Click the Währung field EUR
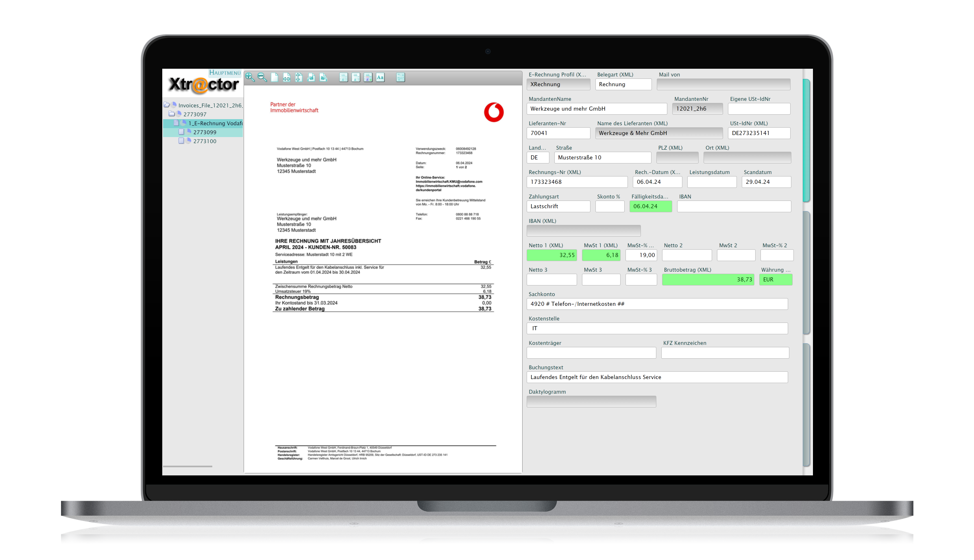974x560 pixels. click(776, 279)
